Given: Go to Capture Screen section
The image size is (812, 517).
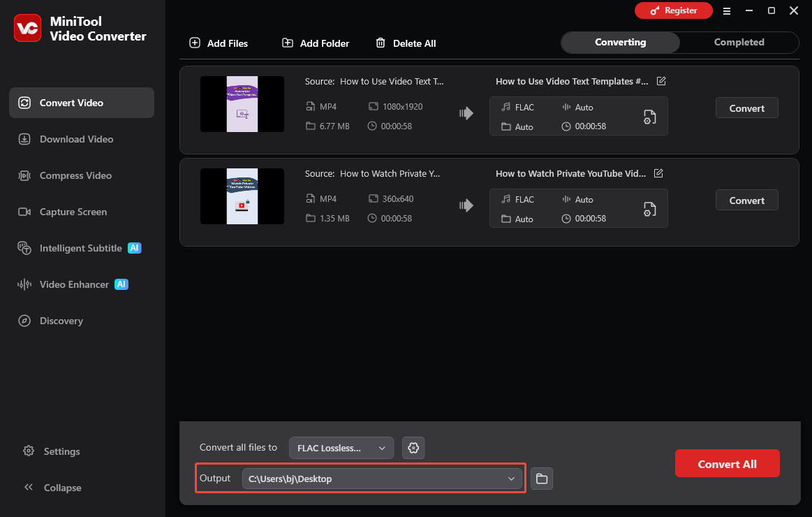Looking at the screenshot, I should pos(82,212).
